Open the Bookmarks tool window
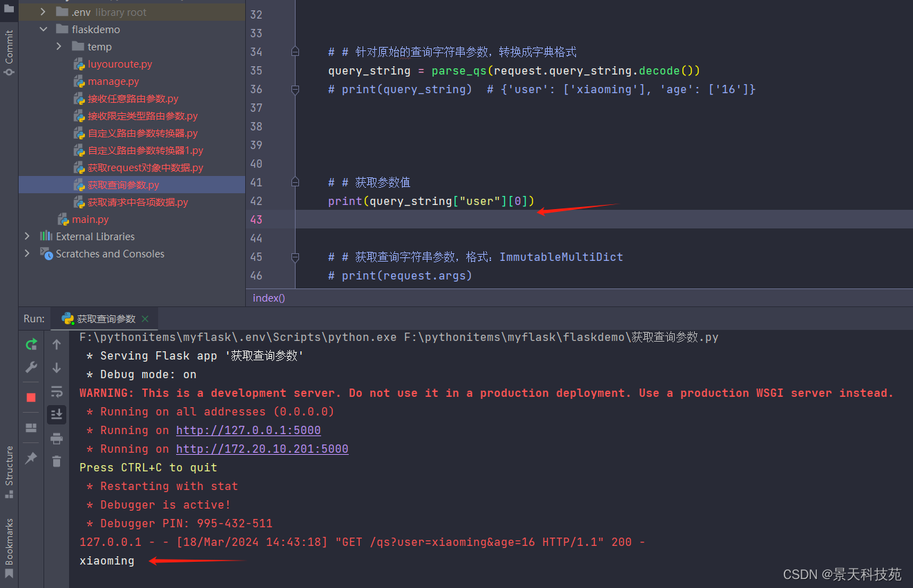The width and height of the screenshot is (913, 588). point(9,548)
